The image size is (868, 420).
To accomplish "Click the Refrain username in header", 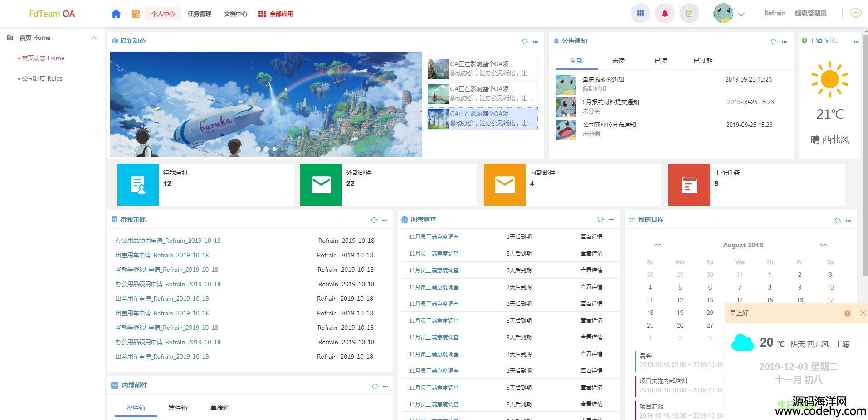I will tap(775, 13).
